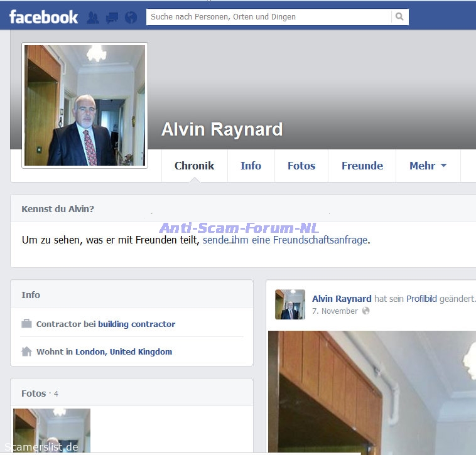Click the small avatar in the post header
Image resolution: width=476 pixels, height=455 pixels.
click(x=290, y=304)
